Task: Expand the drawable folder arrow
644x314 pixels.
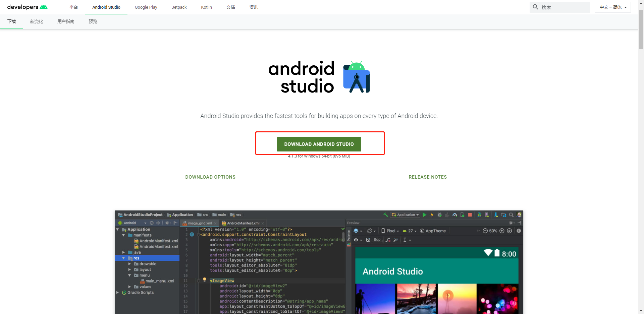Action: coord(129,264)
